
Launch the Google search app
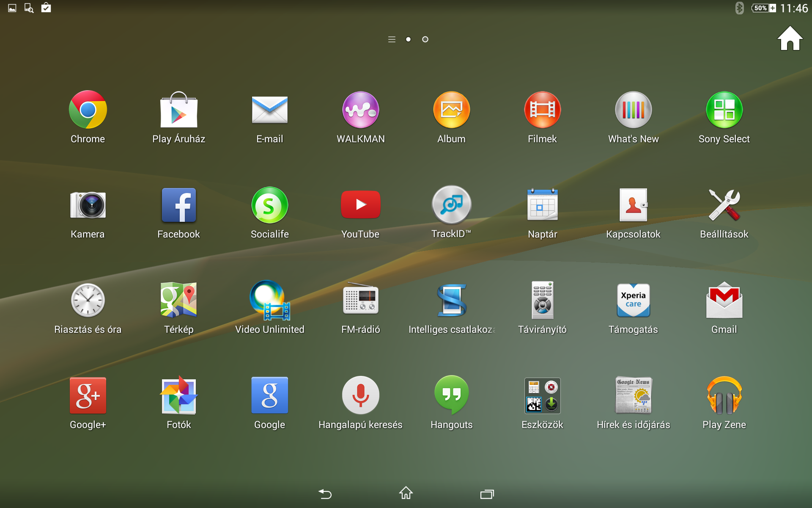pos(270,395)
